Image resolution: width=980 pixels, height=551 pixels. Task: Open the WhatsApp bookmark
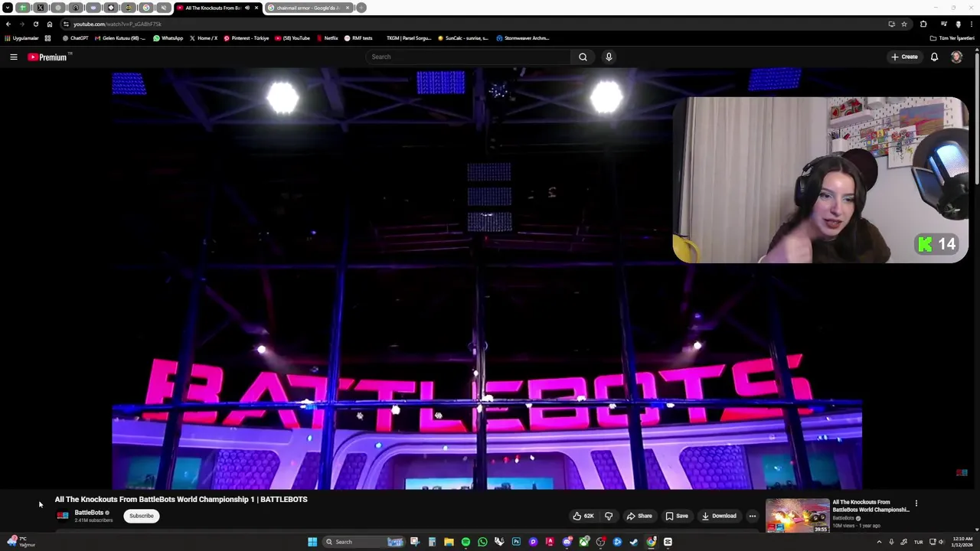point(168,38)
